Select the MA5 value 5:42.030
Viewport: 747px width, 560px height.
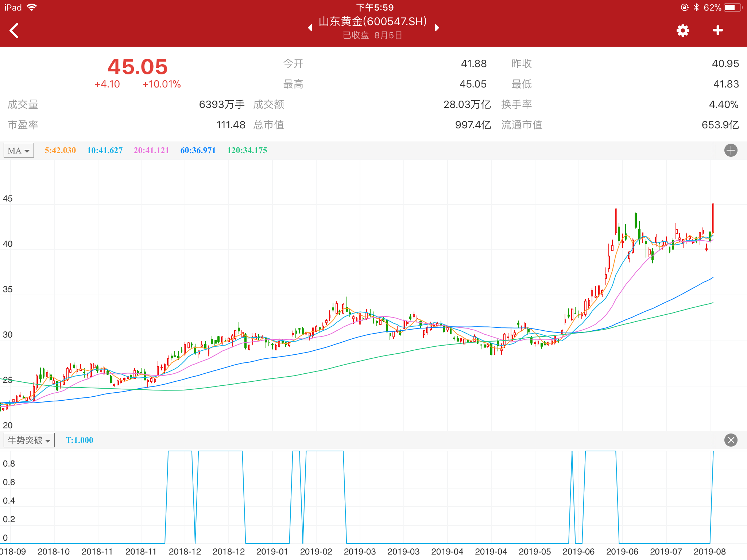coord(60,150)
